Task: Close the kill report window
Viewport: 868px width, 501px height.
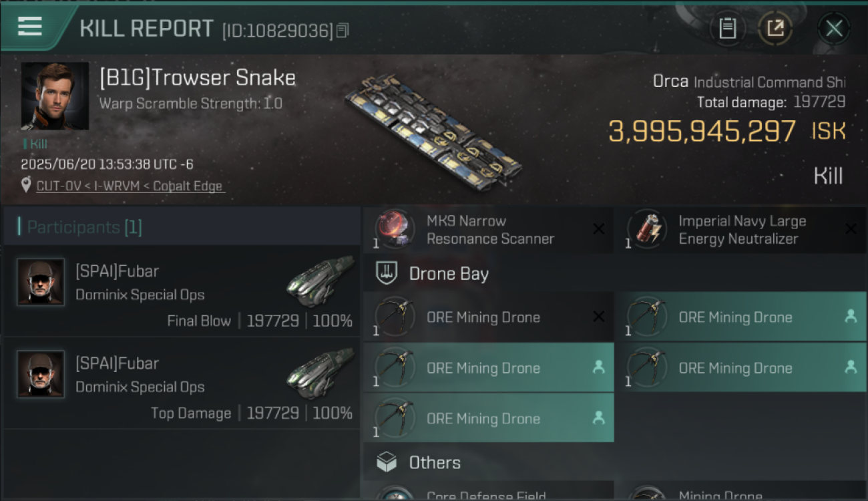Action: coord(834,29)
